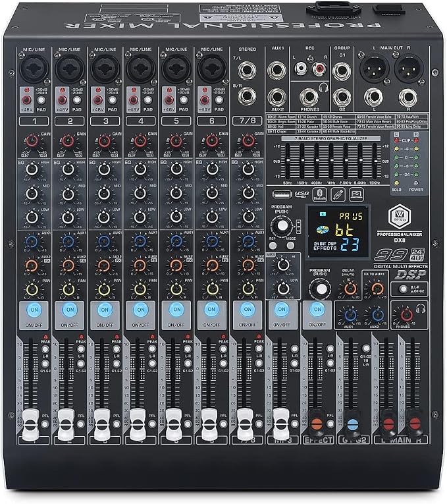This screenshot has width=447, height=504.
Task: Click the USB flash drive icon
Action: click(x=338, y=194)
